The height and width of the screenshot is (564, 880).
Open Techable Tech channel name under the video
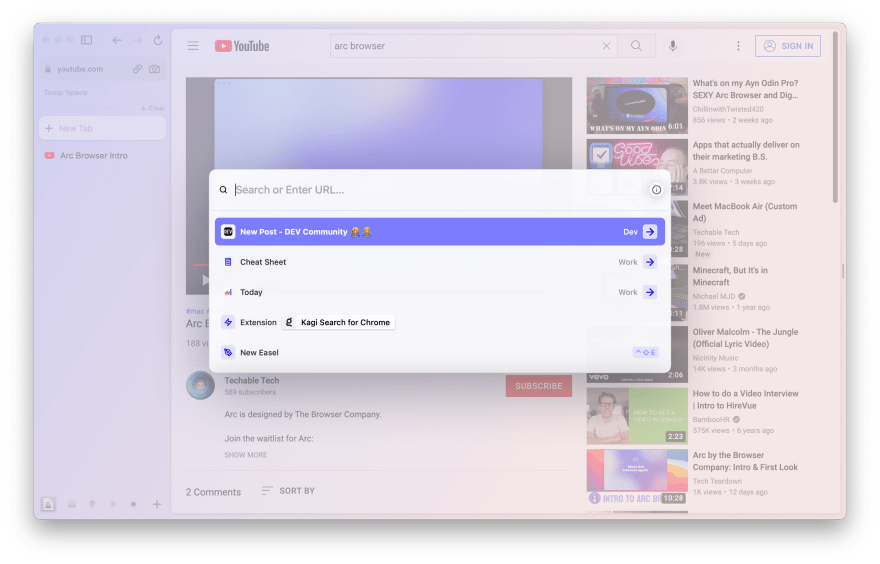coord(251,380)
